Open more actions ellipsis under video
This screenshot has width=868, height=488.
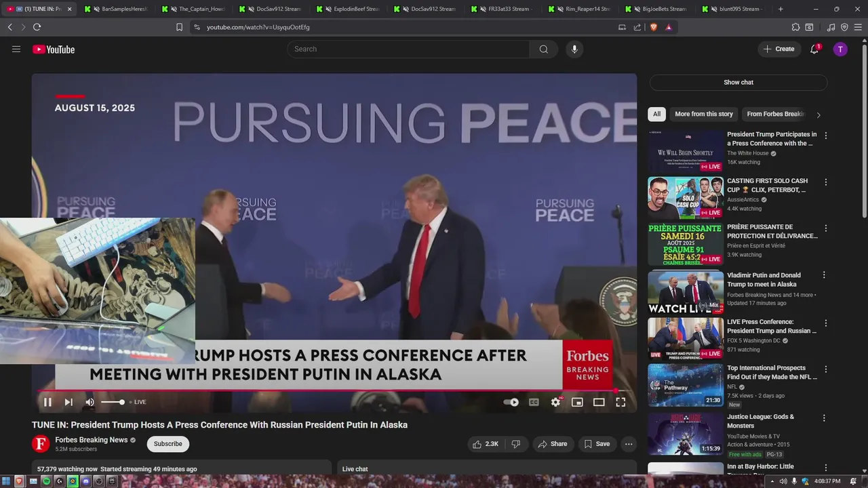[629, 444]
